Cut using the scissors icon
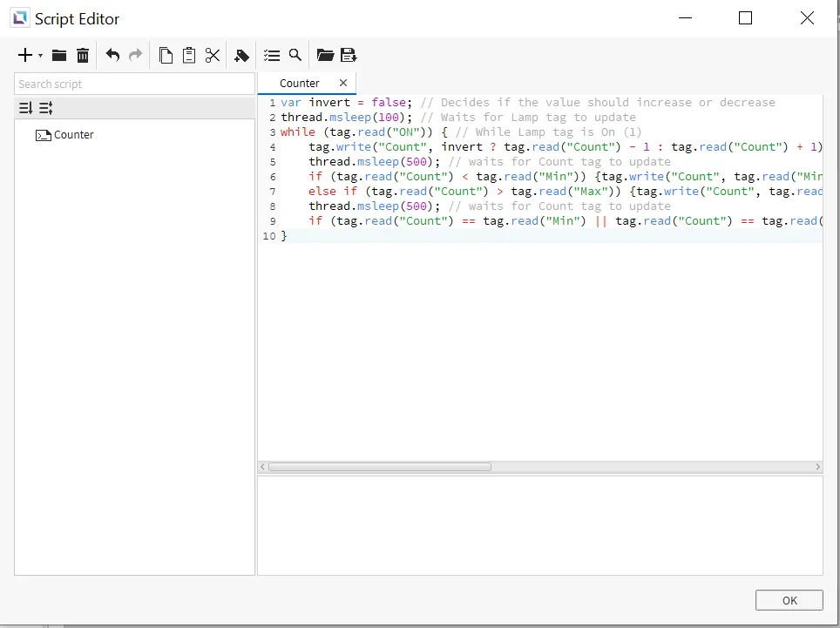Viewport: 840px width, 628px height. coord(213,56)
